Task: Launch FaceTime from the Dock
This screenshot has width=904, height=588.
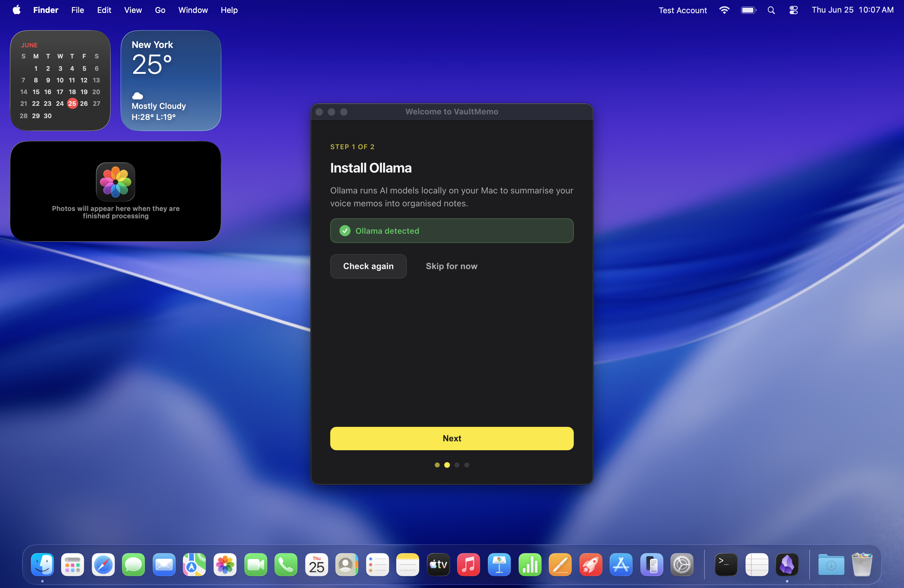Action: [256, 564]
